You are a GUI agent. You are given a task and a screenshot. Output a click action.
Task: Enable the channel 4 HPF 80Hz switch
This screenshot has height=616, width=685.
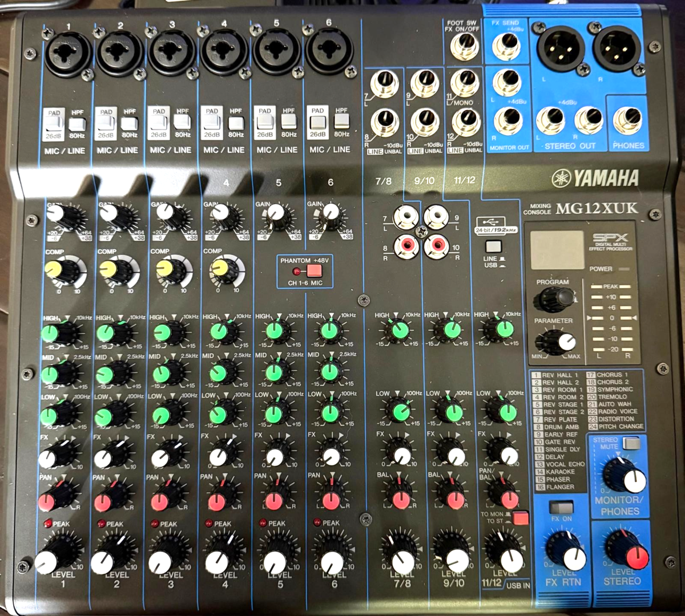(236, 123)
